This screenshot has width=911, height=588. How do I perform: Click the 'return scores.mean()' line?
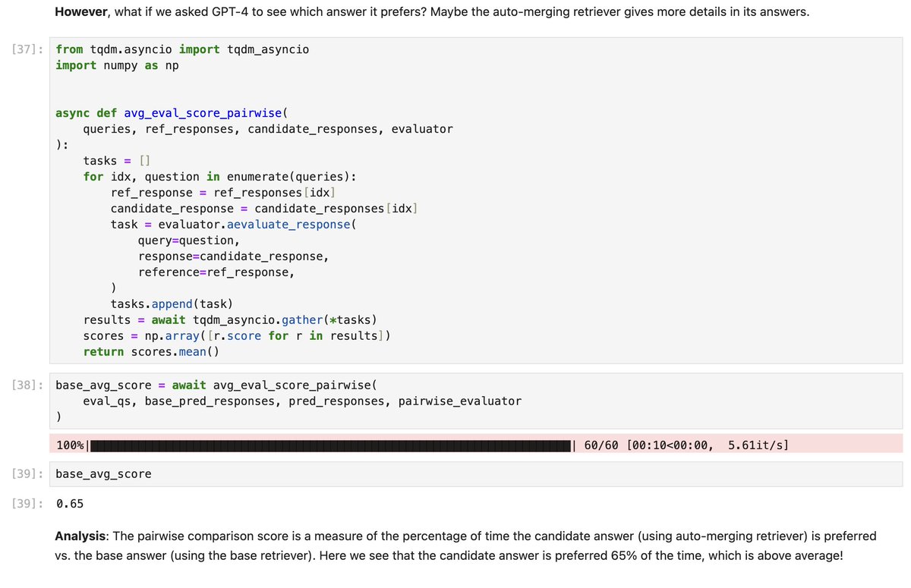(150, 352)
